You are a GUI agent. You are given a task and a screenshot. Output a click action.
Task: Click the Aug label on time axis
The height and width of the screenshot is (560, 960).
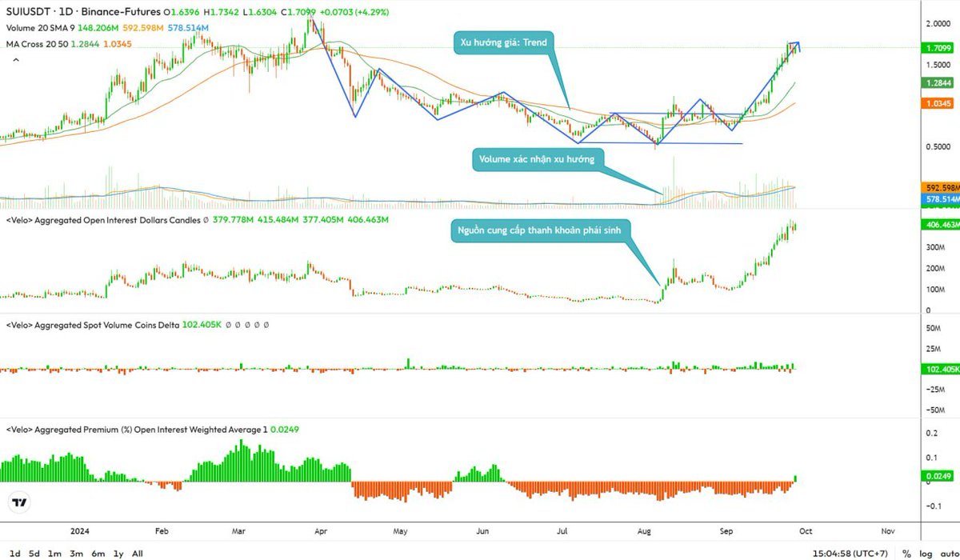(x=645, y=530)
